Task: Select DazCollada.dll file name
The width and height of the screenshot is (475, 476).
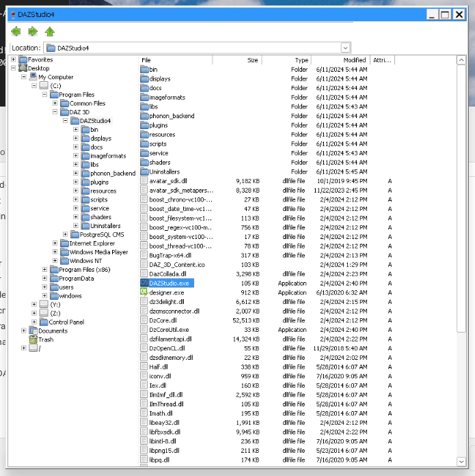Action: [x=167, y=274]
